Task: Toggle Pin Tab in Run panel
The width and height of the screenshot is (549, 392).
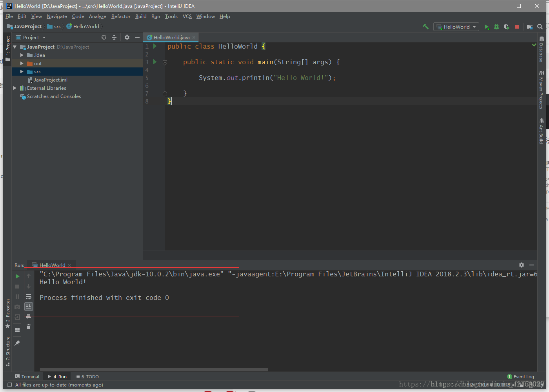Action: (17, 343)
